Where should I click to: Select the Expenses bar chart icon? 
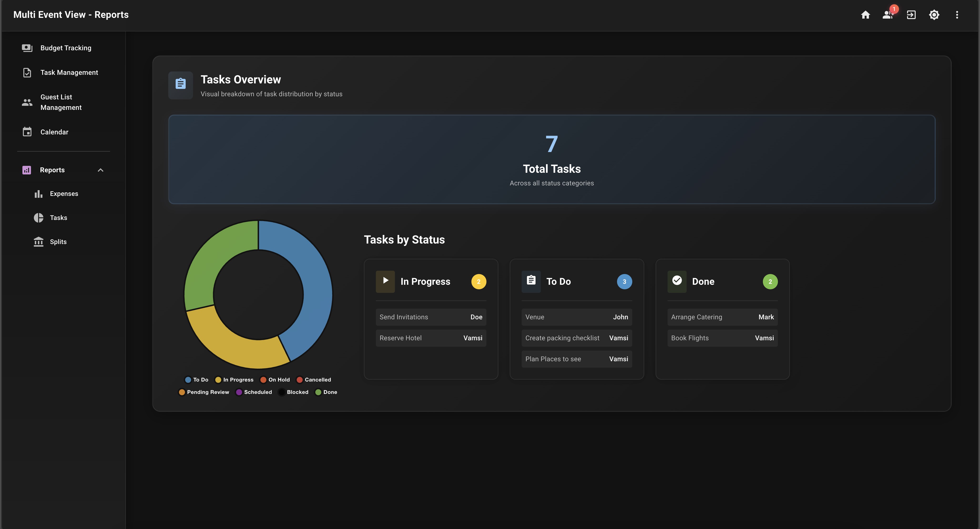(38, 194)
